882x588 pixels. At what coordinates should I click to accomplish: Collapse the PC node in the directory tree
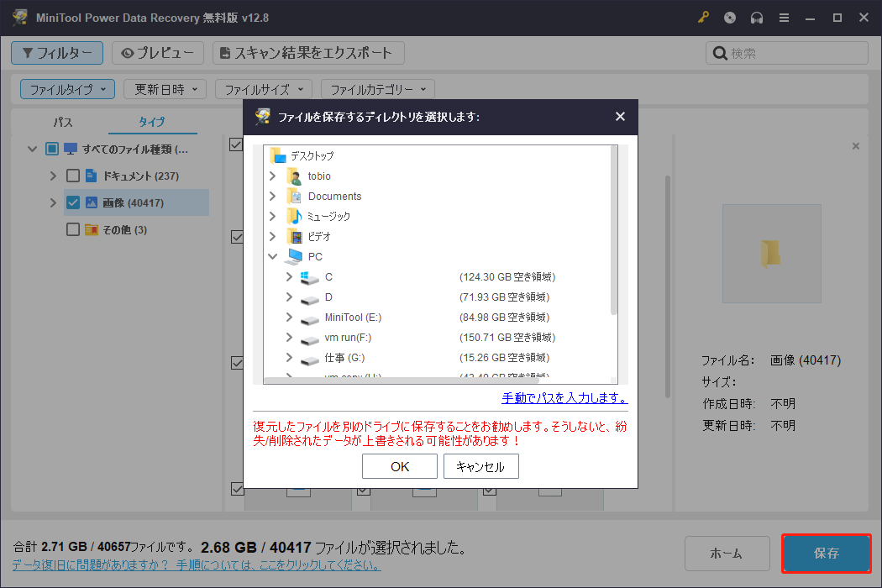(x=271, y=255)
